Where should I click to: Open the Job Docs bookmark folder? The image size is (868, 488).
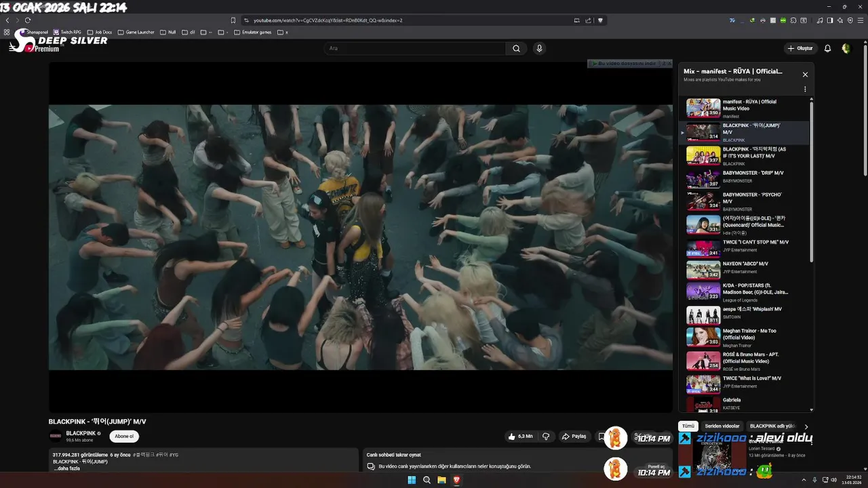click(100, 32)
